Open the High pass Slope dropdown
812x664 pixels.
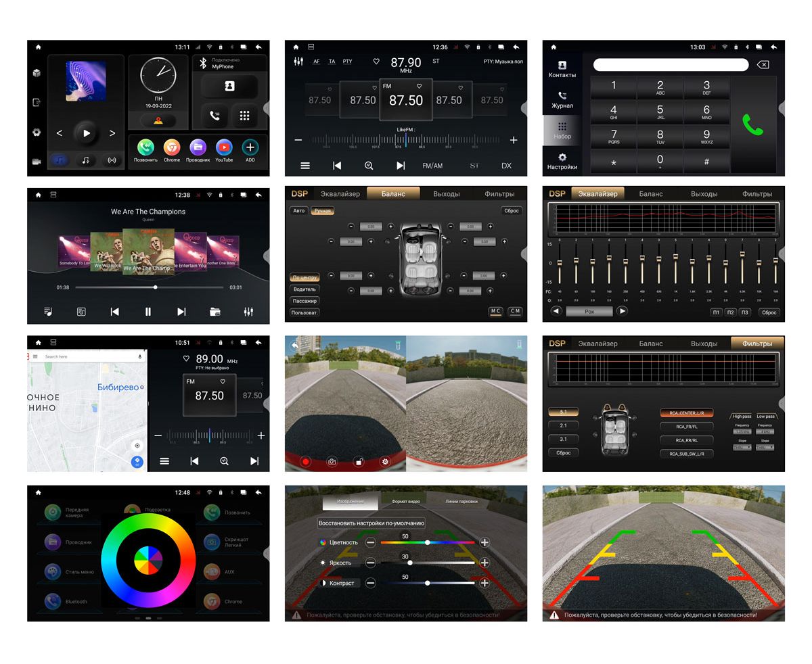(x=742, y=448)
